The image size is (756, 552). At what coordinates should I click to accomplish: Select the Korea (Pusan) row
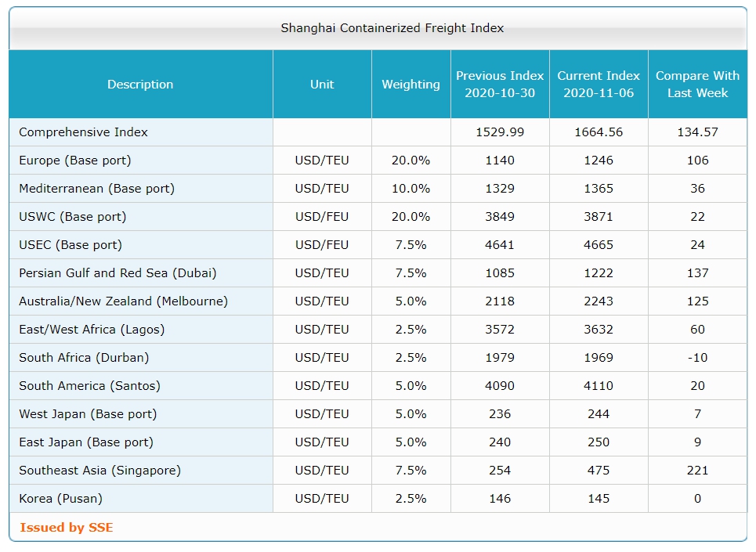click(378, 499)
